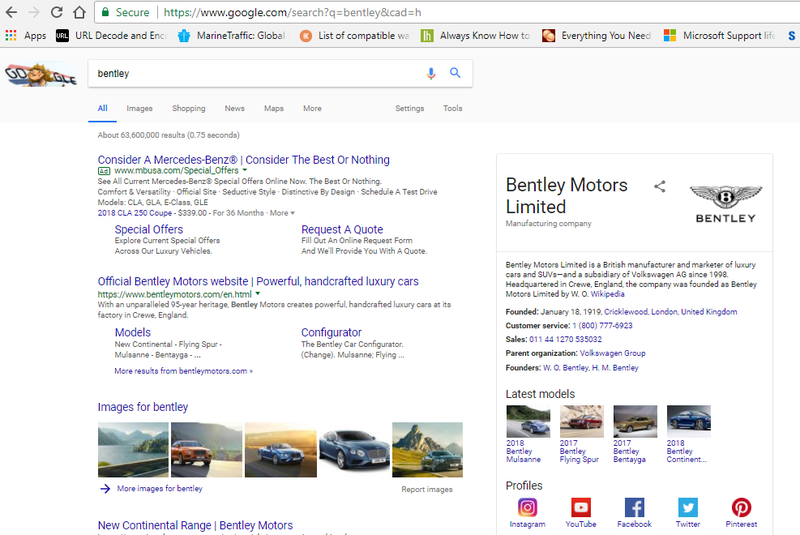Viewport: 800px width, 535px height.
Task: Open the 2017 Bentley Flying Spur thumbnail
Action: 581,421
